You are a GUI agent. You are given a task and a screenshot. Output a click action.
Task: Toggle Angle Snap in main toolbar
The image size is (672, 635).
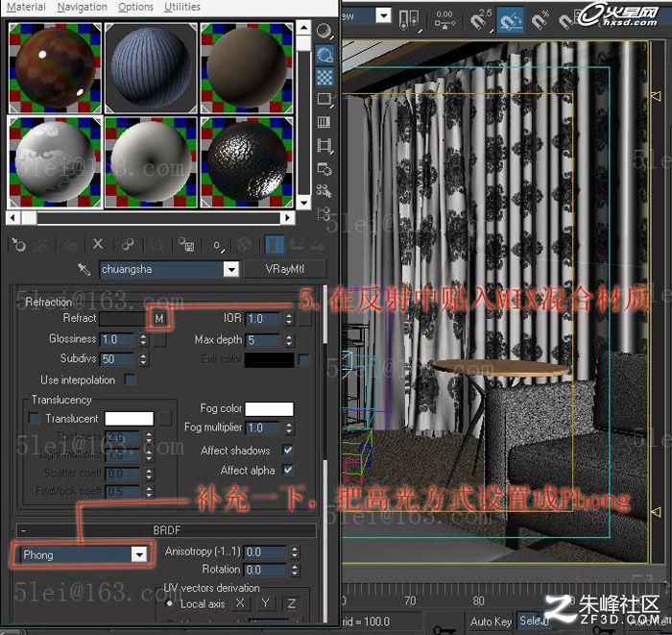point(510,20)
